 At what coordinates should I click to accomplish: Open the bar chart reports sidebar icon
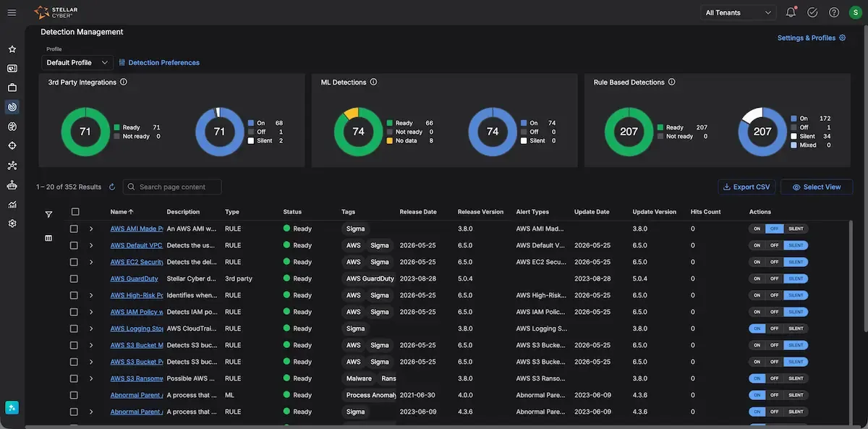[x=12, y=205]
